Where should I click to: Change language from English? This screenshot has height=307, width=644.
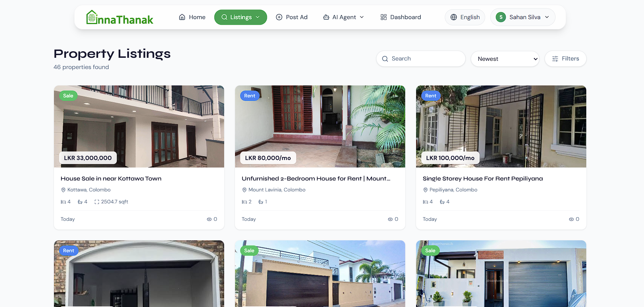[465, 17]
